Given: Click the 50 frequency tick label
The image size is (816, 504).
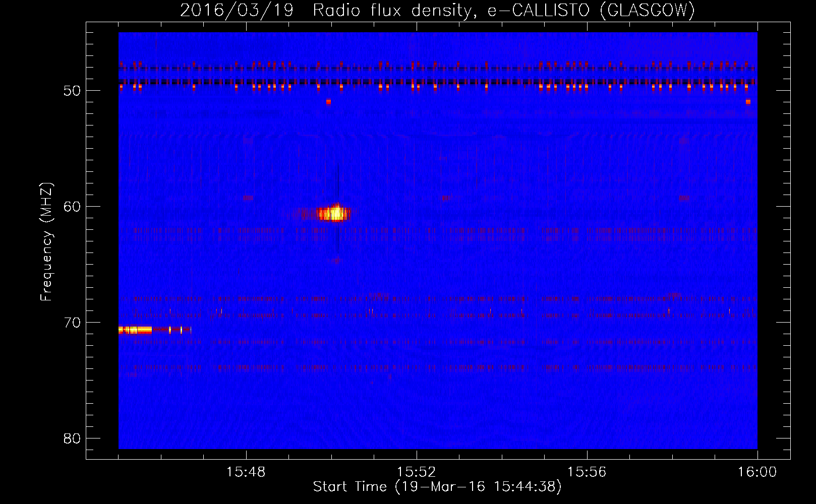Looking at the screenshot, I should point(72,91).
